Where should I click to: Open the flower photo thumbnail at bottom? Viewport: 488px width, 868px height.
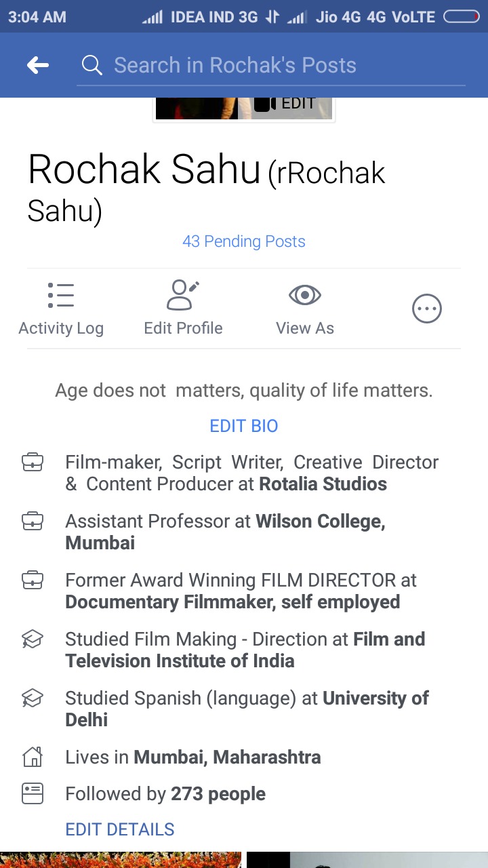pos(121,860)
